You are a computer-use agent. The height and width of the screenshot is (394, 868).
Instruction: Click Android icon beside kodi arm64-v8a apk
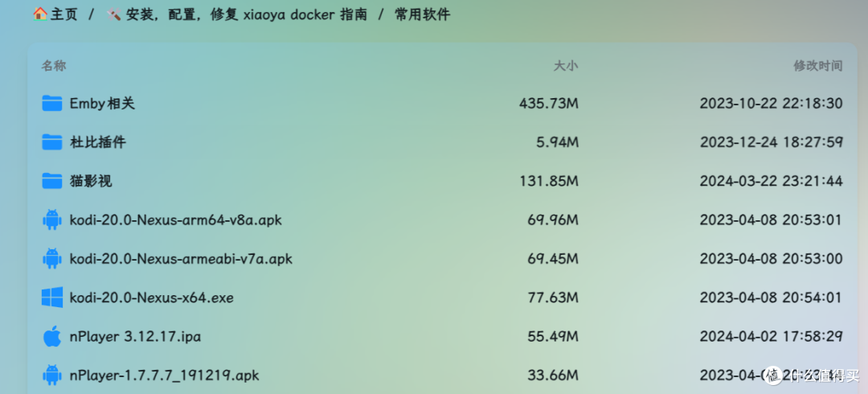point(52,220)
